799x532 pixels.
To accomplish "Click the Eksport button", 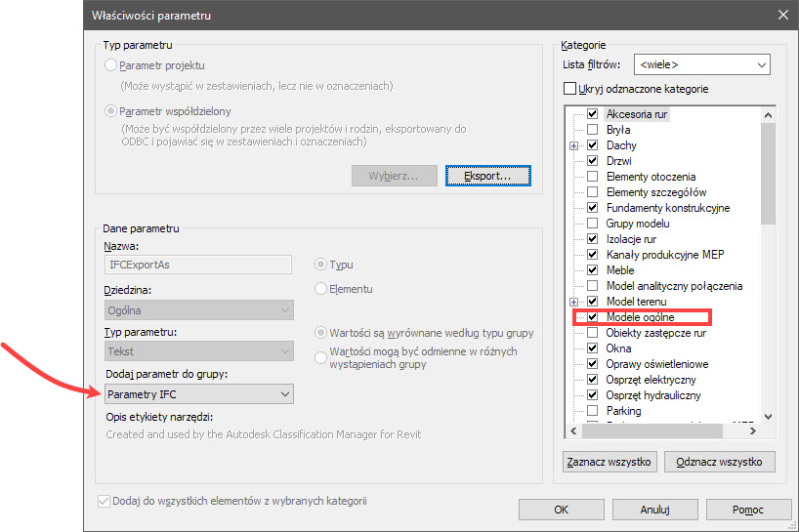I will coord(487,176).
